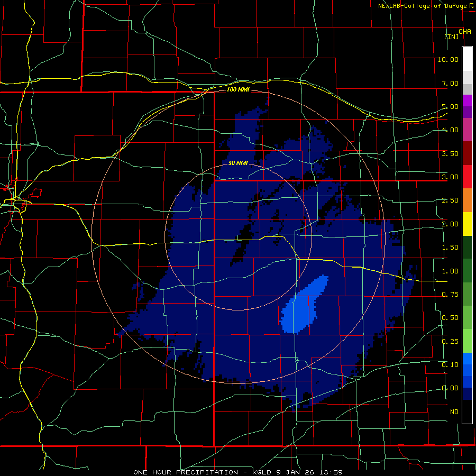Click the ONE HOUR PRECIPITATION KGLD caption
This screenshot has height=476, width=476.
pyautogui.click(x=238, y=472)
